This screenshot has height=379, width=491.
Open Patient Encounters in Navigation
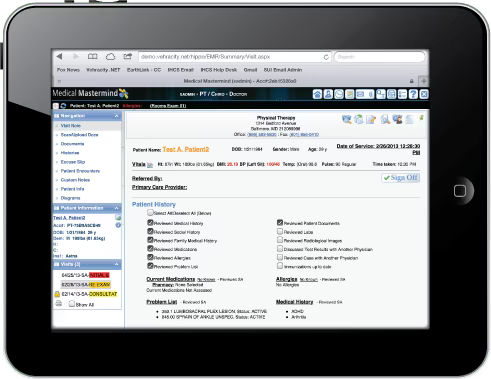[80, 171]
